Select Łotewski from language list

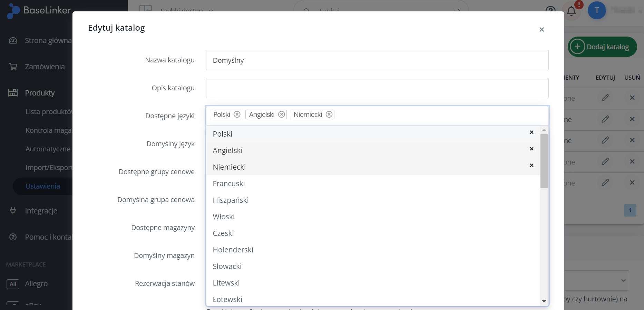(373, 299)
